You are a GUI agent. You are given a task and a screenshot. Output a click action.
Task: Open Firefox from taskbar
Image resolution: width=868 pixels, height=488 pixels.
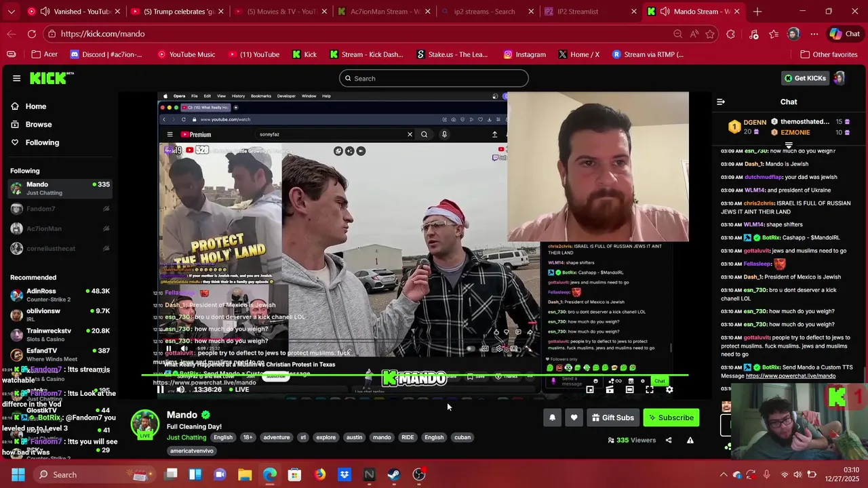[319, 474]
